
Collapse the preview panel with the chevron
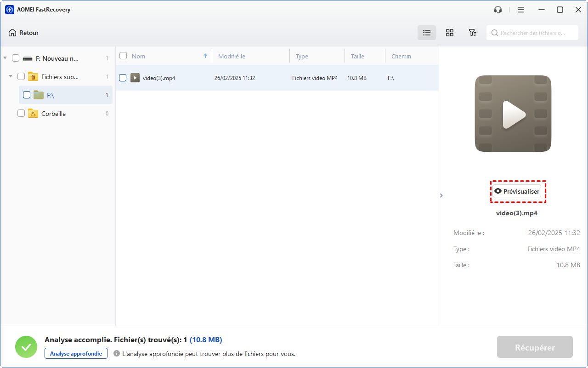coord(441,195)
